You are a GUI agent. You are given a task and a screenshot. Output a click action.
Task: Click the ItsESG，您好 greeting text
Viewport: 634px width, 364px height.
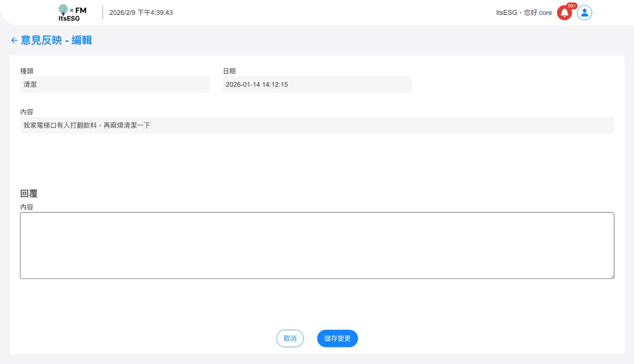pyautogui.click(x=517, y=13)
